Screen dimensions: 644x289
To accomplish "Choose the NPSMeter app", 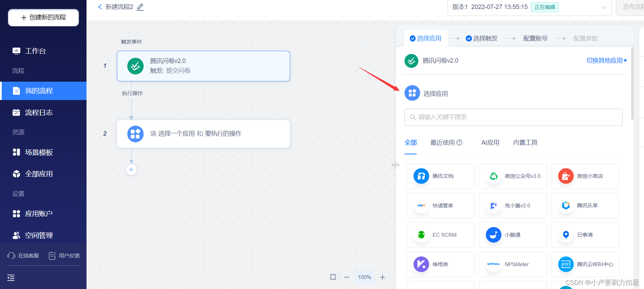I will (513, 264).
